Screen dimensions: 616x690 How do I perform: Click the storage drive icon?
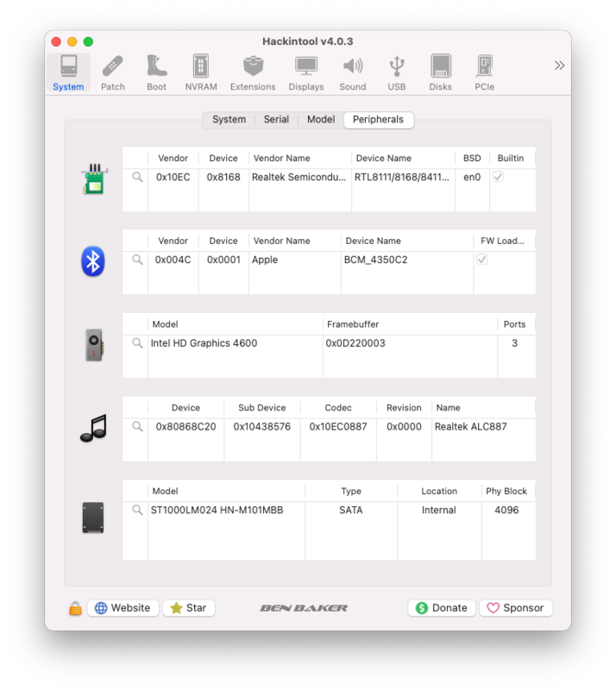tap(93, 517)
